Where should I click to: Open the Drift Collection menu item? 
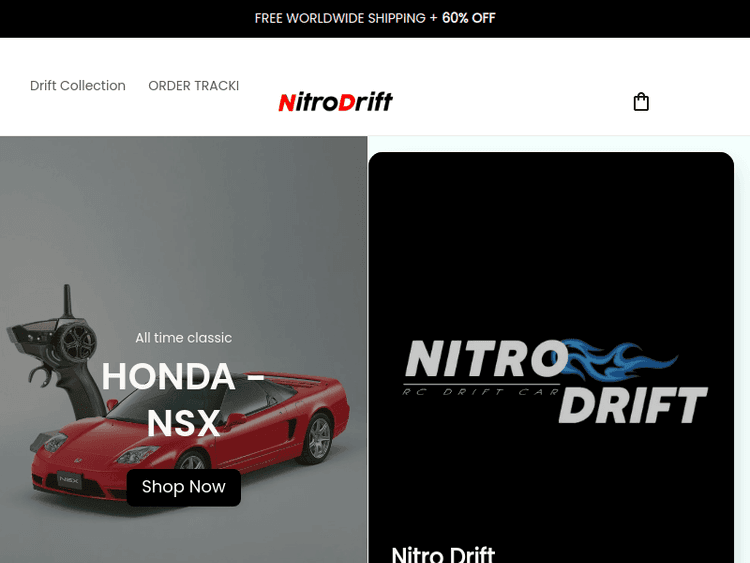[78, 86]
